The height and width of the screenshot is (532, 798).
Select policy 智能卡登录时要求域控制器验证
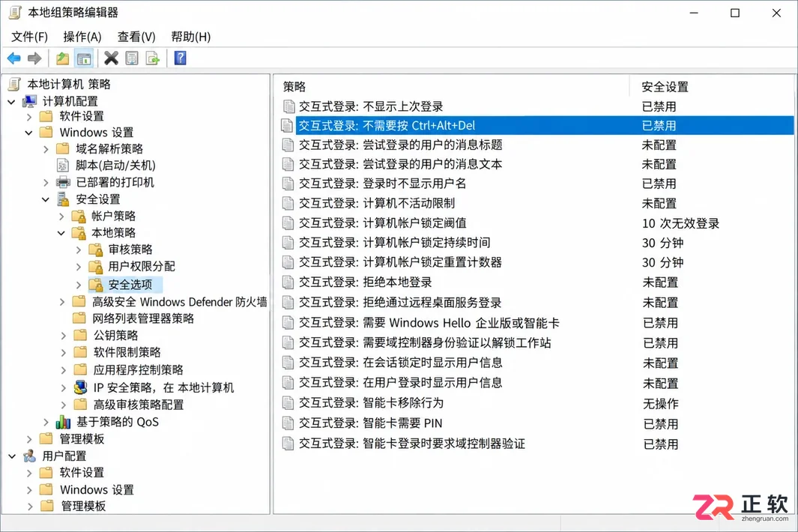(x=411, y=444)
